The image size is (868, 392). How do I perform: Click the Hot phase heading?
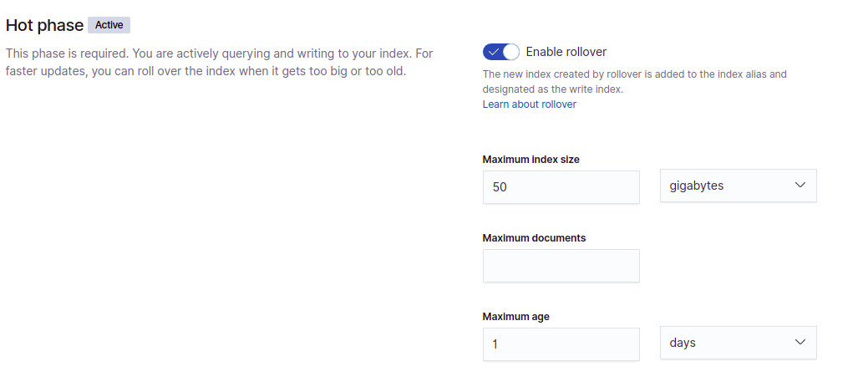tap(44, 25)
